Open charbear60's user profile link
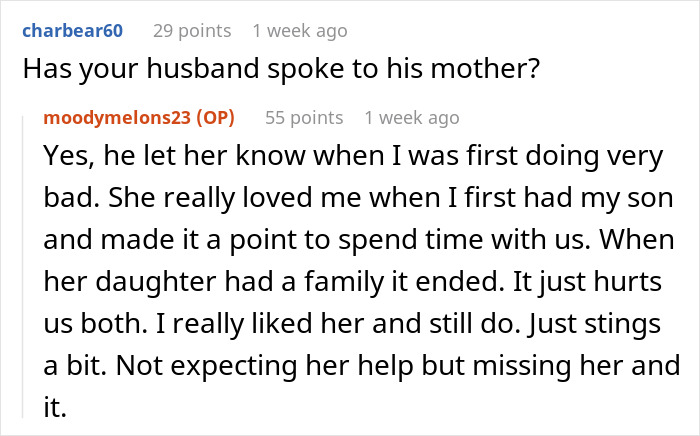 pyautogui.click(x=72, y=30)
